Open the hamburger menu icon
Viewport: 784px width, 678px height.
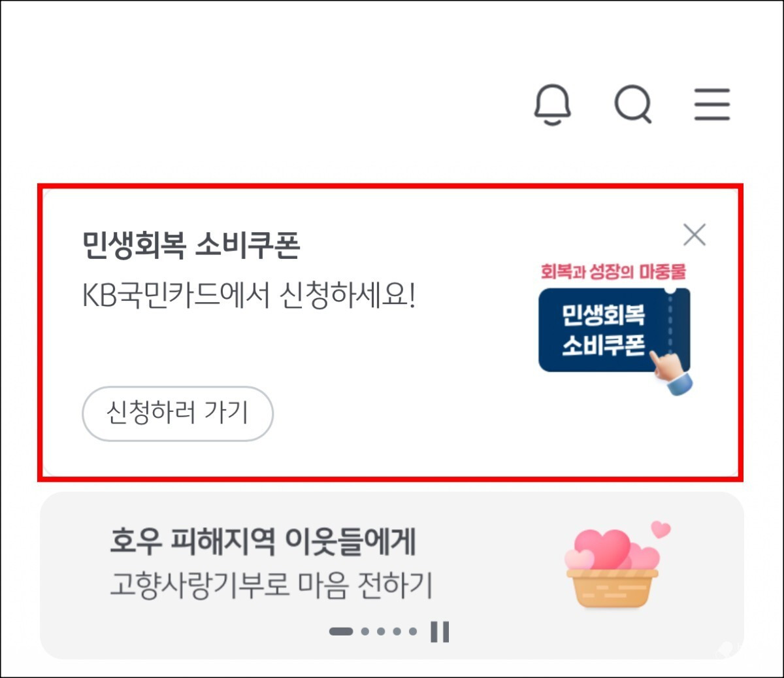712,105
